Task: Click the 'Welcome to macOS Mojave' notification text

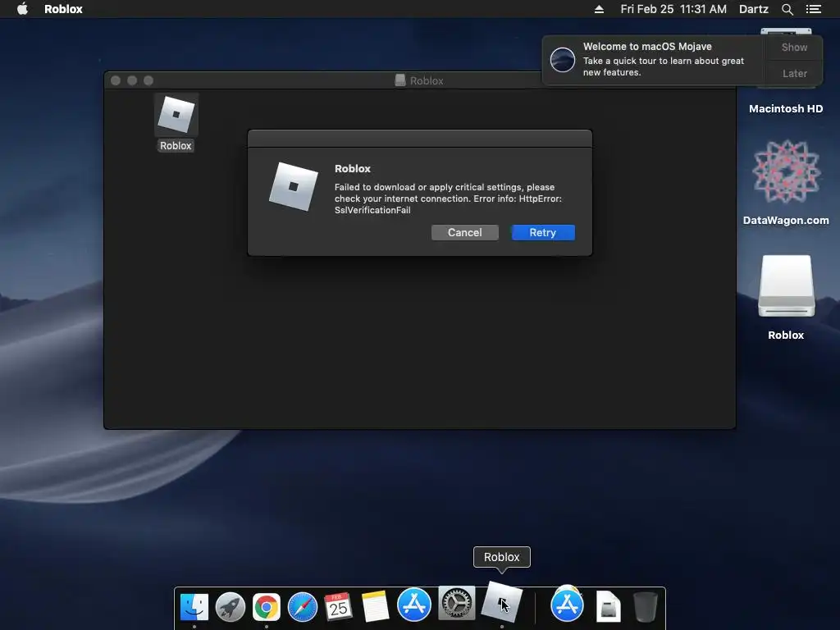Action: (x=647, y=47)
